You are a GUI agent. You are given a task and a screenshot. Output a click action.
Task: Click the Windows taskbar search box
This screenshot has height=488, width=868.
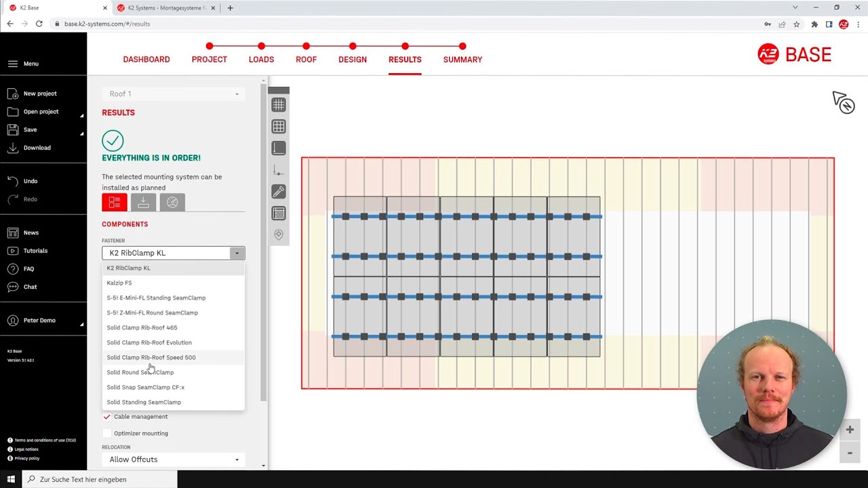click(x=100, y=479)
